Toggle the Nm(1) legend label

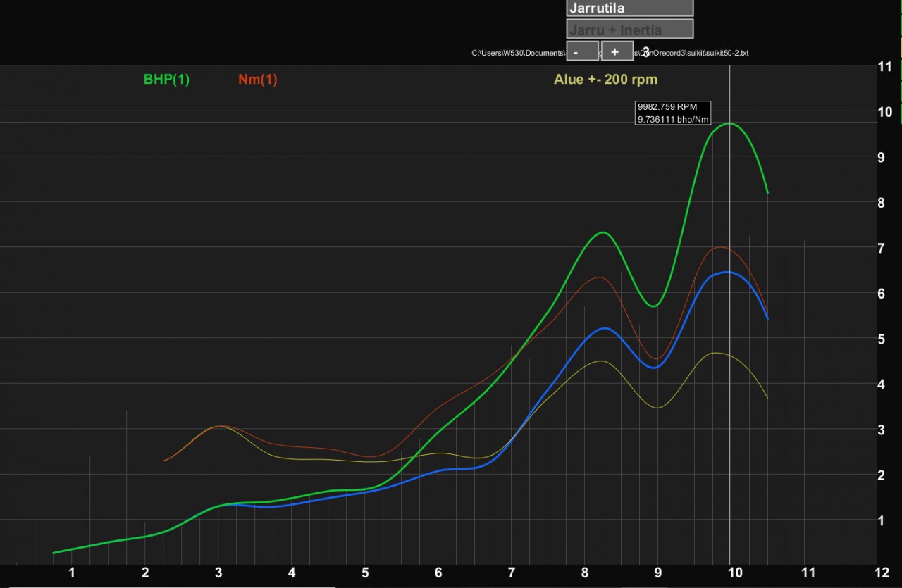tap(257, 80)
